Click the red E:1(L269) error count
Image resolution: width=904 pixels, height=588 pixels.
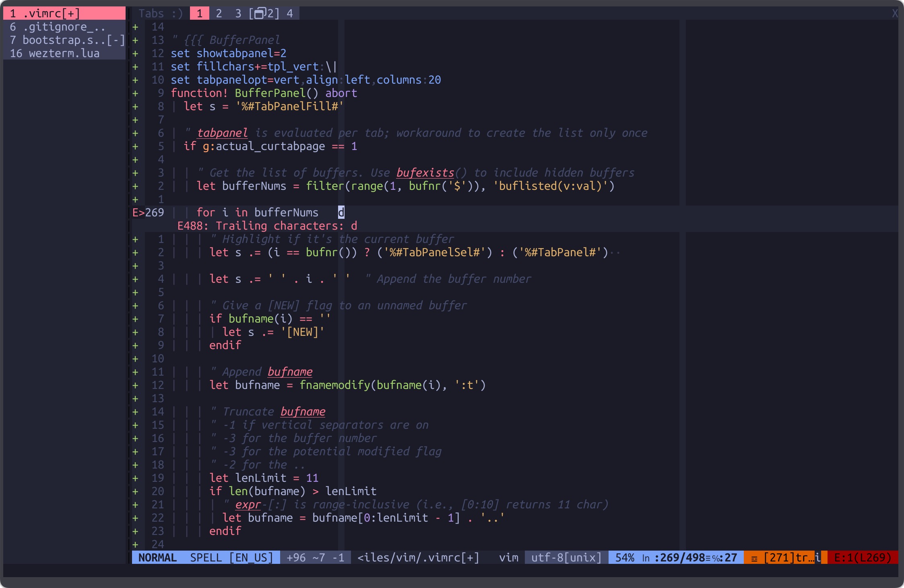click(863, 557)
